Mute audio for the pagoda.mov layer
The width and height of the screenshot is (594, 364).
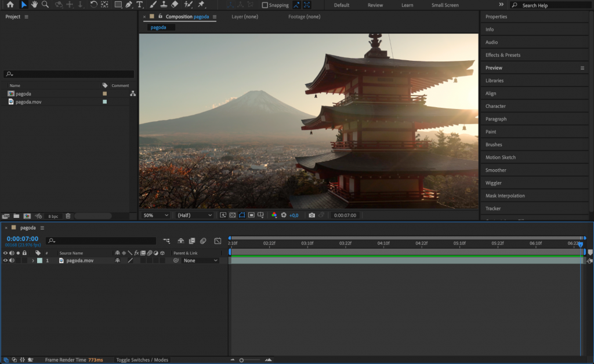click(x=12, y=260)
